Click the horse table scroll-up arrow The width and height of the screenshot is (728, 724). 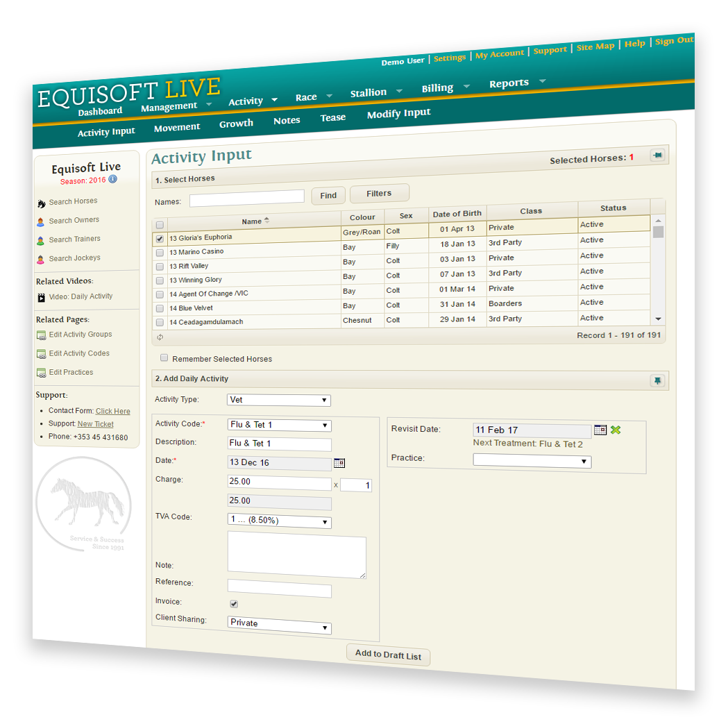click(x=658, y=221)
